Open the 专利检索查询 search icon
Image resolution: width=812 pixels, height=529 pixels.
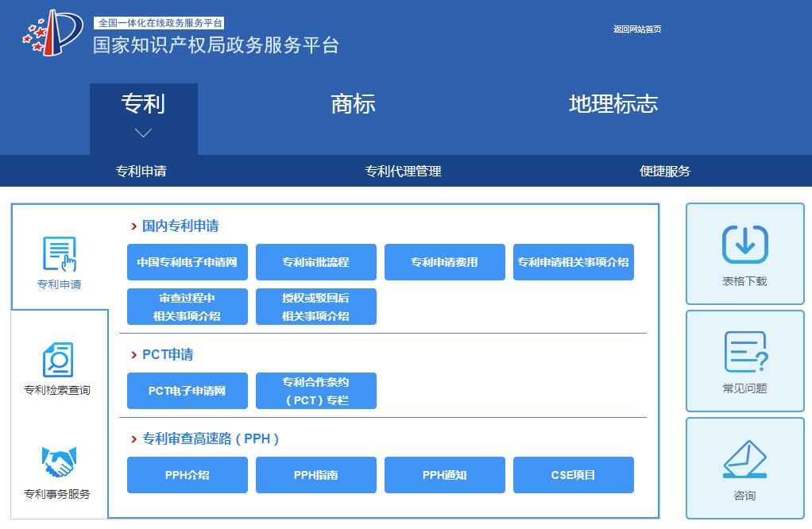click(57, 360)
